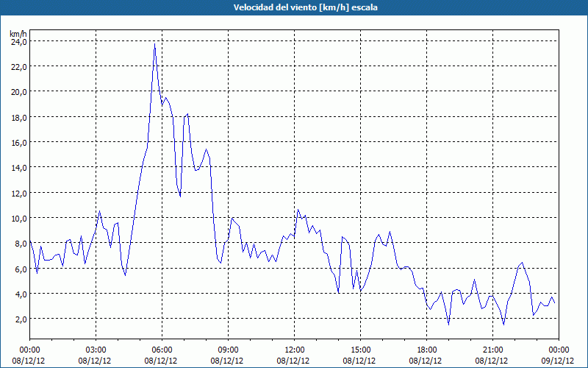Click the '4,0' y-axis label

point(21,294)
